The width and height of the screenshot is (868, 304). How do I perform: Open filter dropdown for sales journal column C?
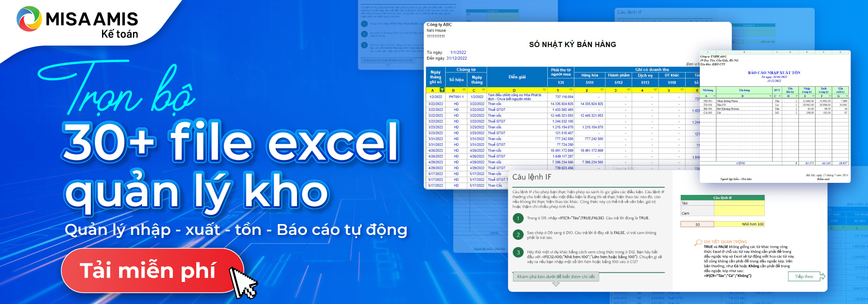[483, 90]
